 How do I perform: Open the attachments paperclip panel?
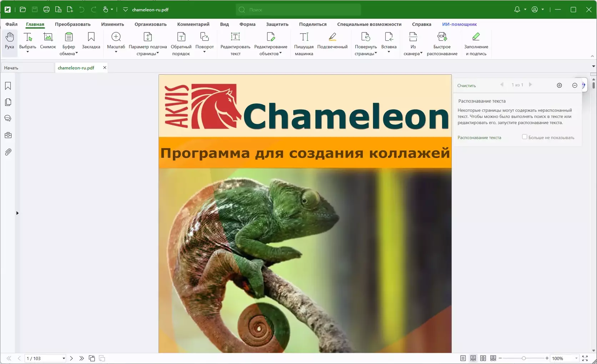(x=8, y=152)
